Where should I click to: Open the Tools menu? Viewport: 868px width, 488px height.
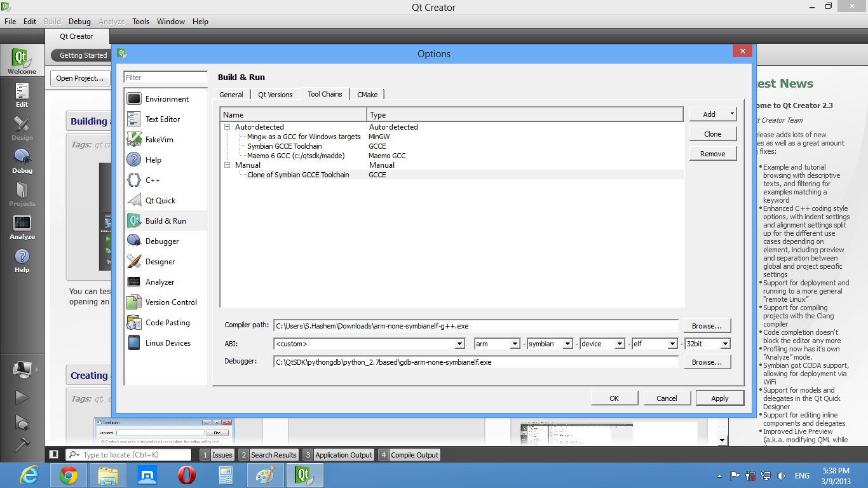(x=140, y=21)
